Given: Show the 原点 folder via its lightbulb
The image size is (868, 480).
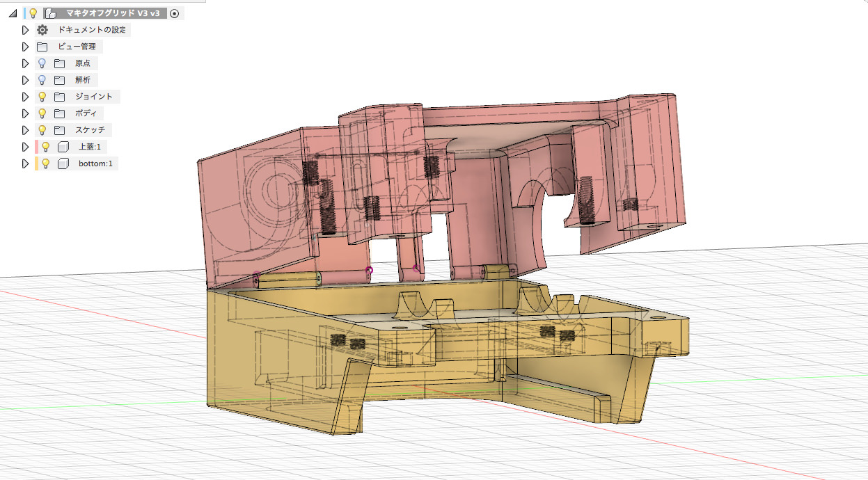Looking at the screenshot, I should (42, 63).
